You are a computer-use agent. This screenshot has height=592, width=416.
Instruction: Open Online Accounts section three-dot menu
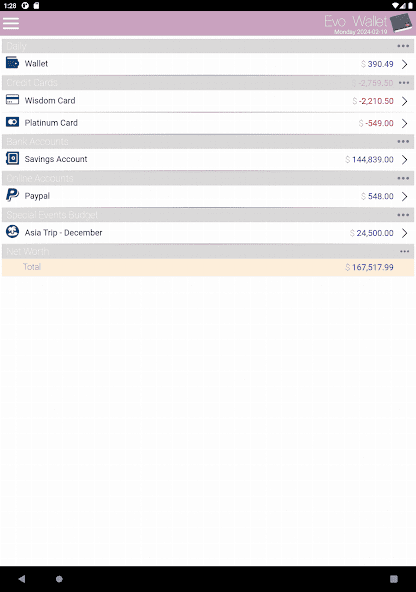click(x=403, y=178)
